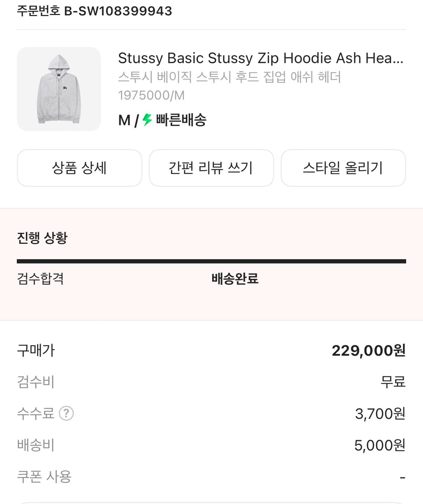The width and height of the screenshot is (423, 504).
Task: Tap the 5,000원 shipping cost
Action: click(380, 445)
